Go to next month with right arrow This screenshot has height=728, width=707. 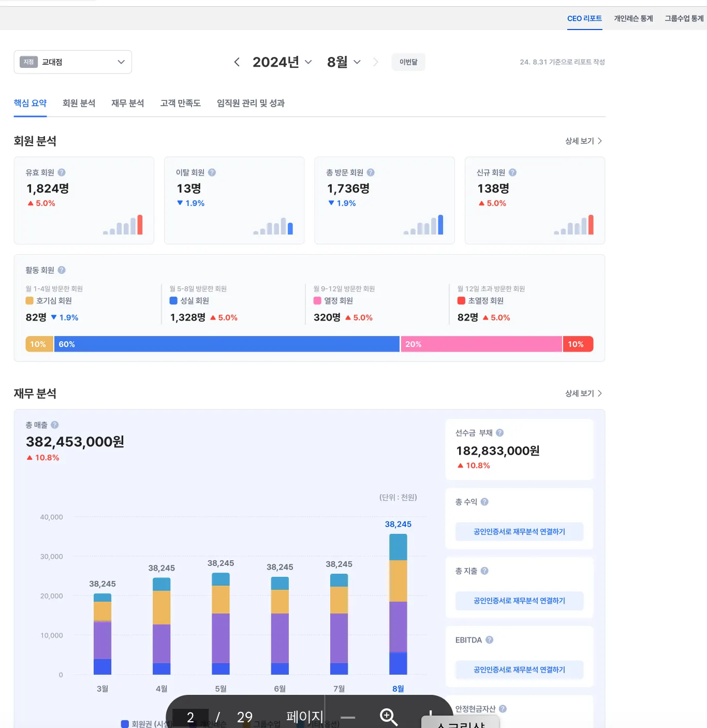(376, 62)
